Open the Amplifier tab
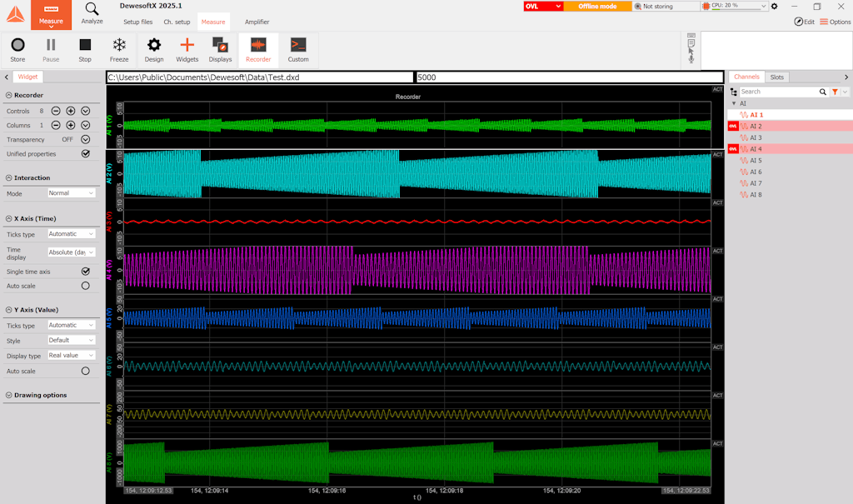This screenshot has height=504, width=853. pos(257,22)
